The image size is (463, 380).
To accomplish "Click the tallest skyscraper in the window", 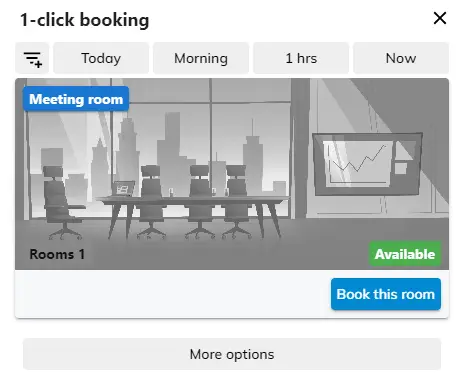I will point(173,153).
